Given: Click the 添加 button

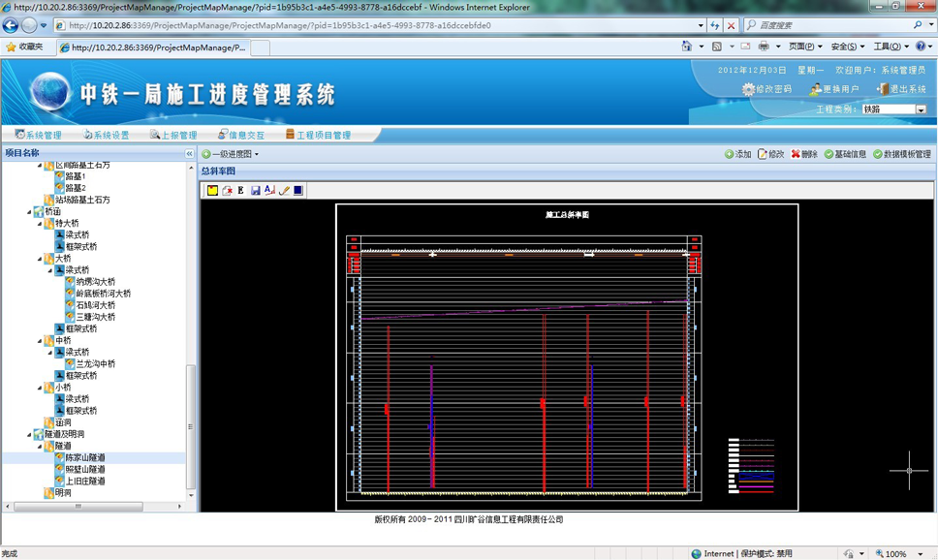Looking at the screenshot, I should pyautogui.click(x=737, y=155).
